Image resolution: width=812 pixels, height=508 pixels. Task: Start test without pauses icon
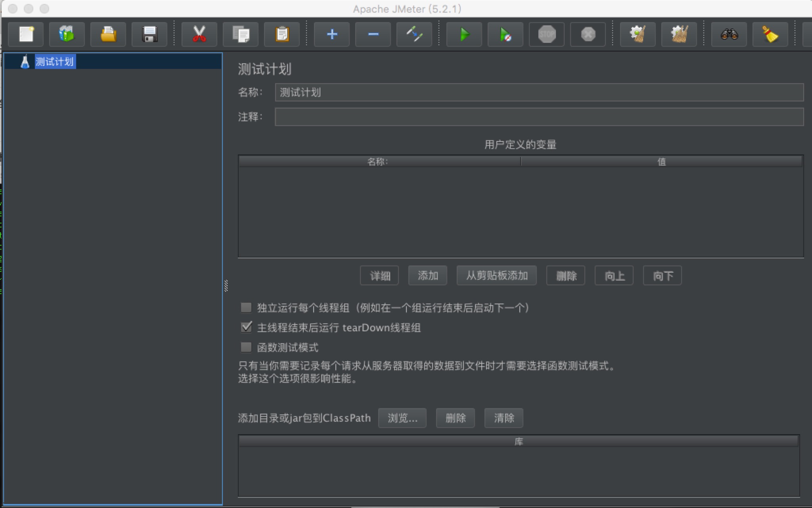click(505, 34)
